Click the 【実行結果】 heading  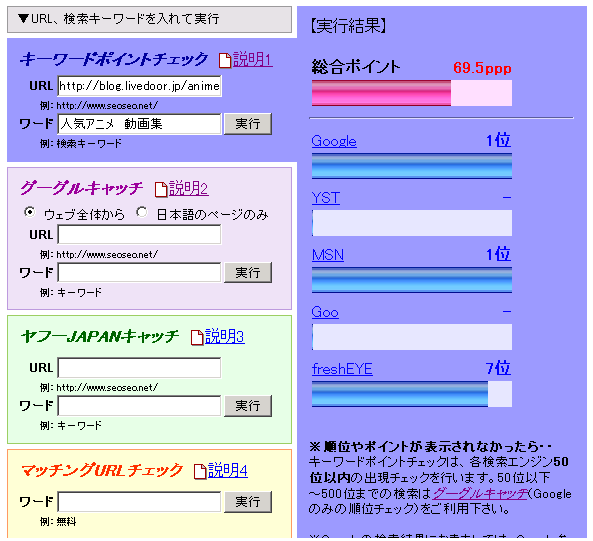pyautogui.click(x=348, y=26)
